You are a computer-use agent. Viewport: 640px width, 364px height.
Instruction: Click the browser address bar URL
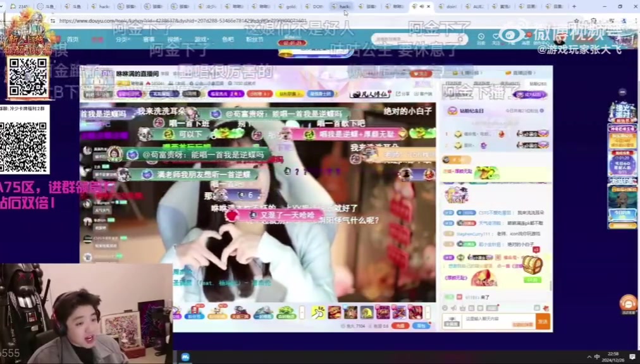pyautogui.click(x=183, y=20)
